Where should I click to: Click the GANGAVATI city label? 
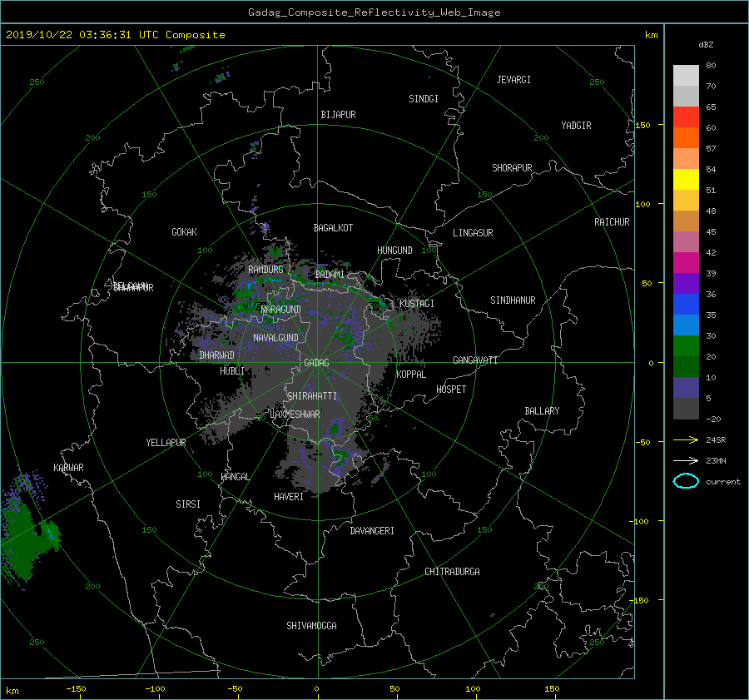[475, 360]
